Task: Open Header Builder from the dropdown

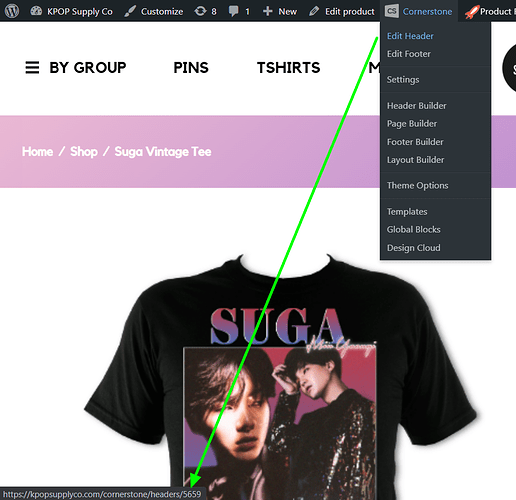Action: click(416, 106)
